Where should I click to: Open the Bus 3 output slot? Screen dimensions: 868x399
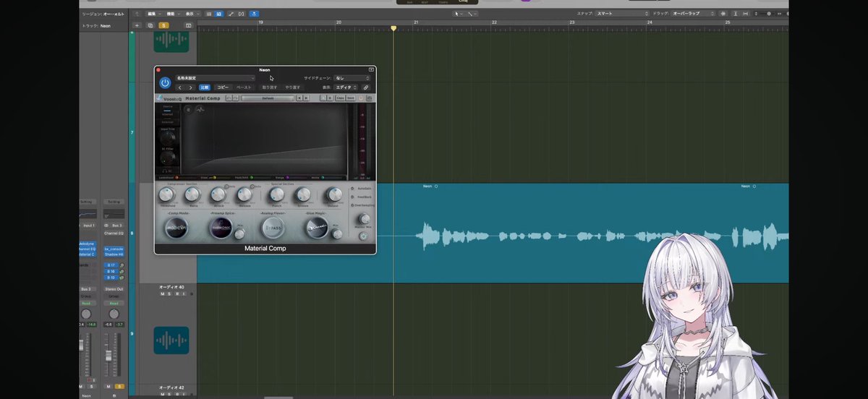tap(86, 288)
